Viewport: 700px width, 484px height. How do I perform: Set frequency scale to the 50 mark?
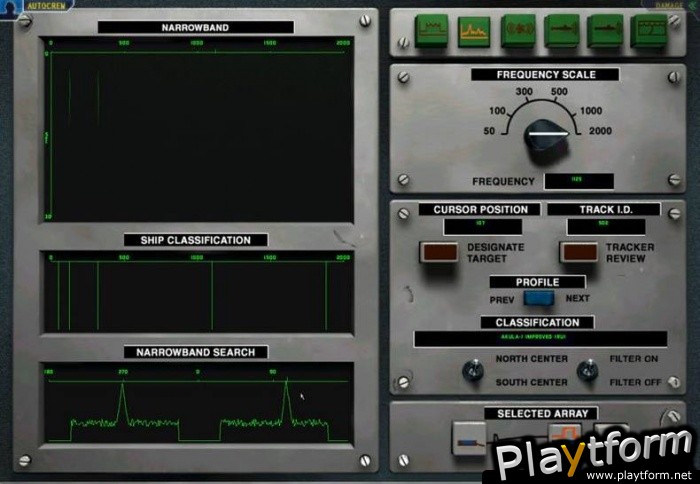[x=489, y=131]
